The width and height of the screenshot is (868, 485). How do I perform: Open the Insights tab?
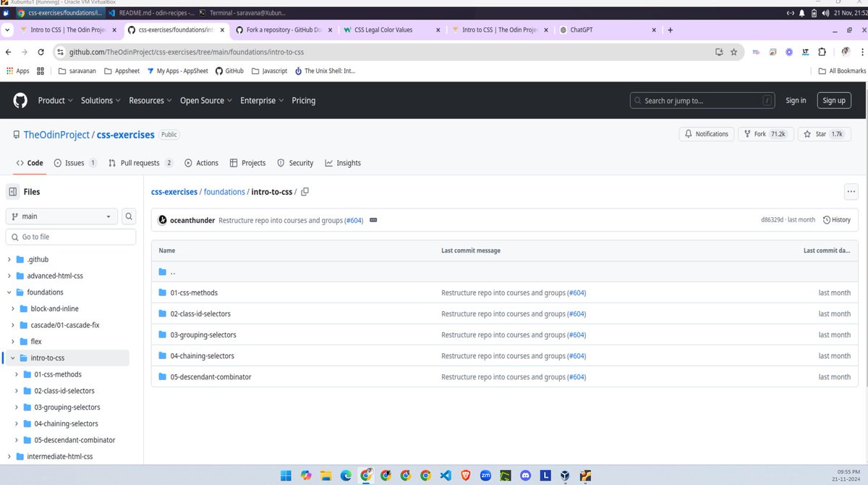pyautogui.click(x=343, y=163)
